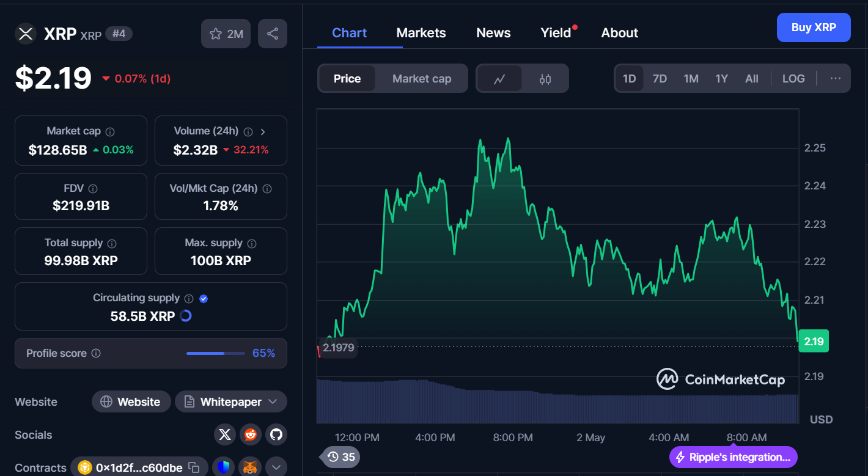868x476 pixels.
Task: Show Market cap info tooltip icon
Action: click(x=110, y=131)
